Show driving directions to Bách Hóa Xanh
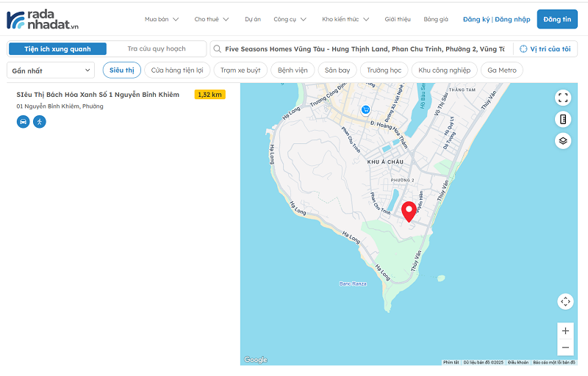The image size is (588, 376). [23, 121]
